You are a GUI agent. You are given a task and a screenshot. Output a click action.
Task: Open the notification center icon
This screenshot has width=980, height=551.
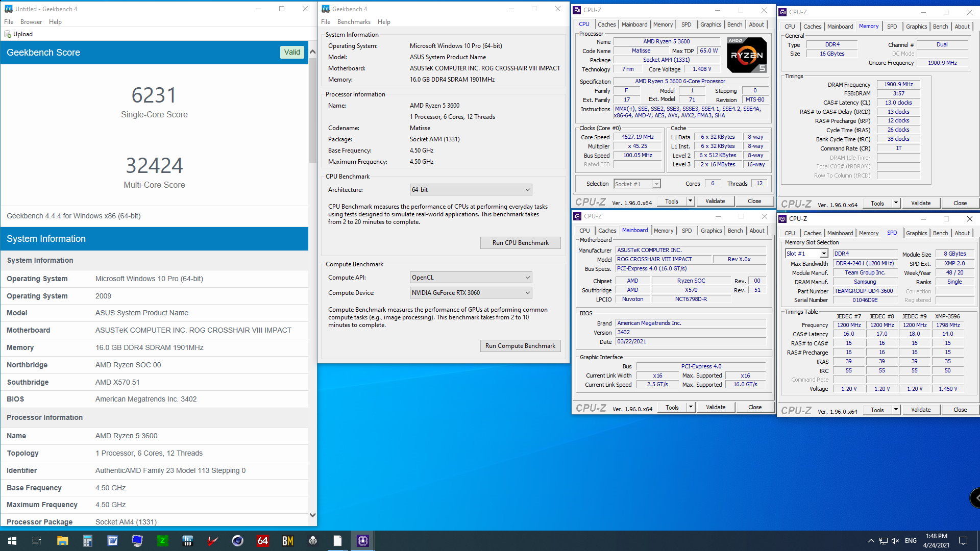(963, 541)
